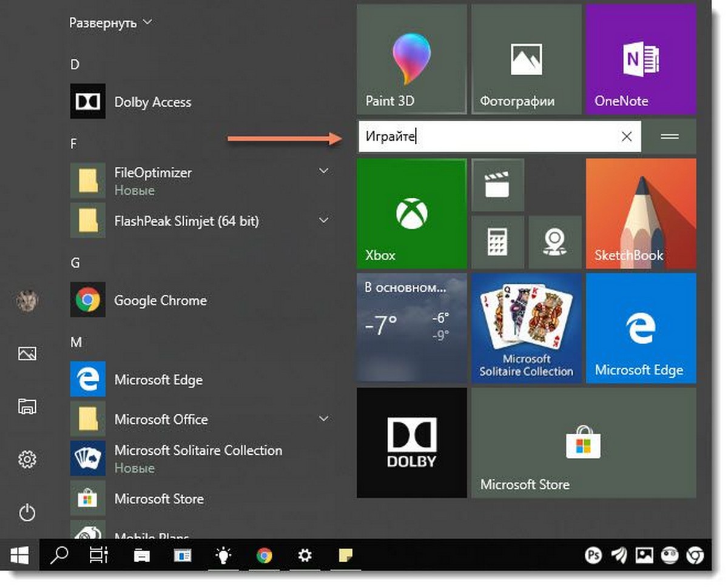Click the Windows Start button
This screenshot has height=587, width=728.
[x=20, y=555]
